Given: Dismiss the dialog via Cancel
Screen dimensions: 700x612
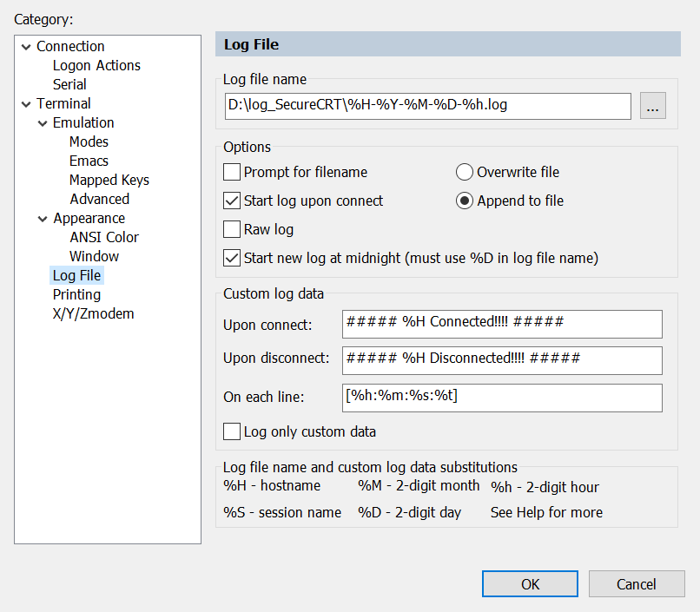Looking at the screenshot, I should pos(637,583).
